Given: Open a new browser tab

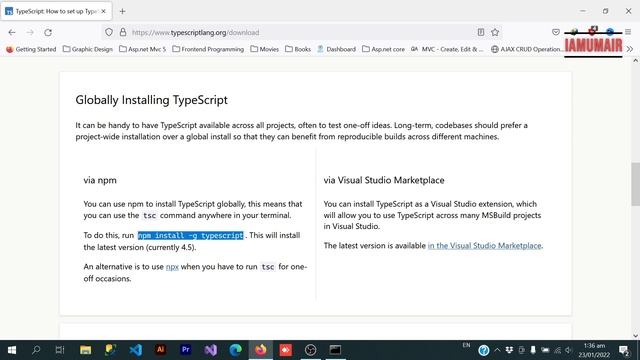Looking at the screenshot, I should coord(122,11).
